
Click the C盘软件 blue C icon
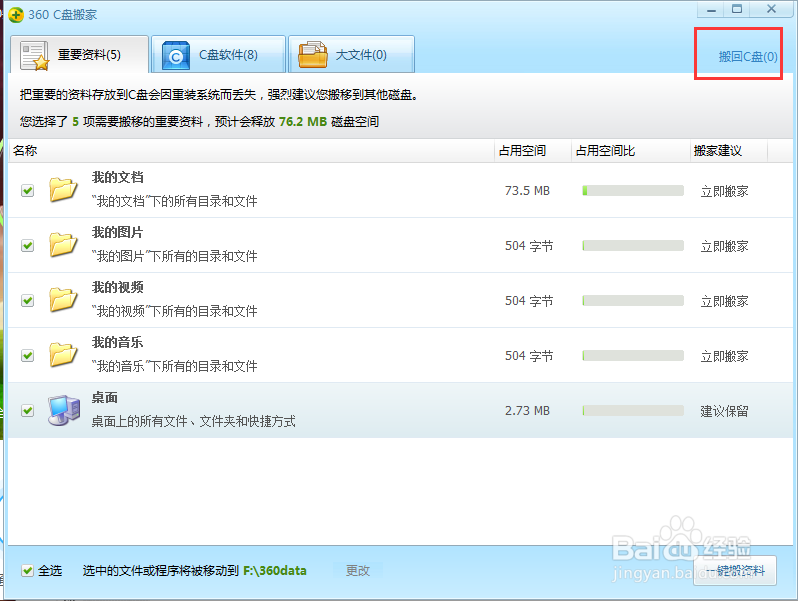[x=176, y=55]
